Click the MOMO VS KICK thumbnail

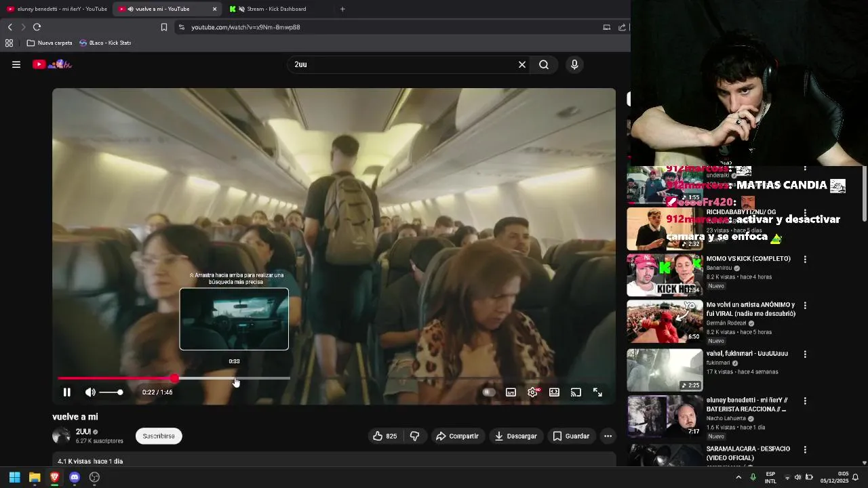tap(665, 274)
